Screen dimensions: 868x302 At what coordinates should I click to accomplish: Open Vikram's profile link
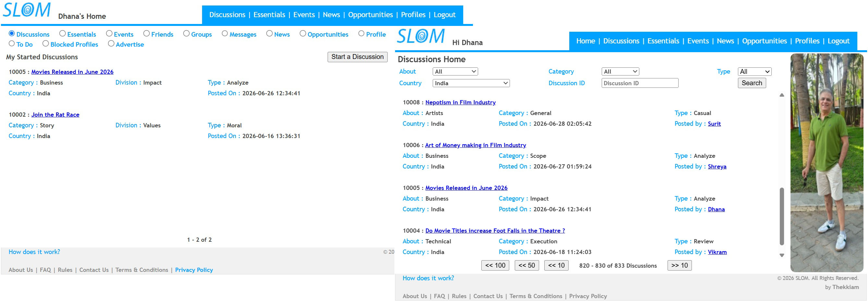[x=717, y=252]
